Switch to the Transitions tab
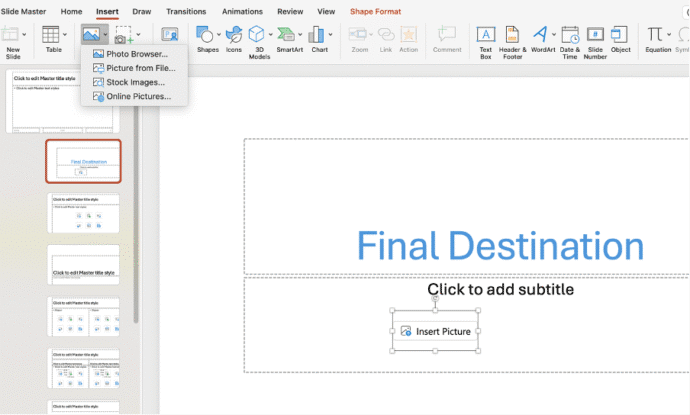Image resolution: width=690 pixels, height=415 pixels. [185, 11]
